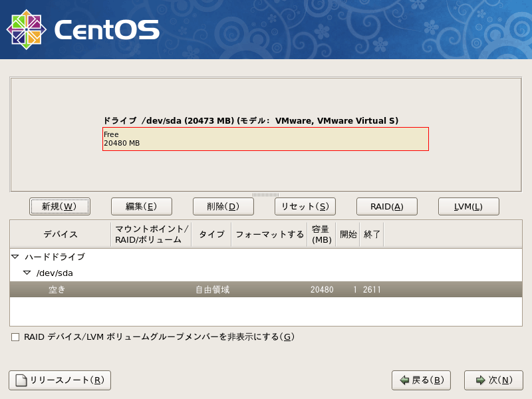Go back using the 戻る(B) button

(421, 380)
